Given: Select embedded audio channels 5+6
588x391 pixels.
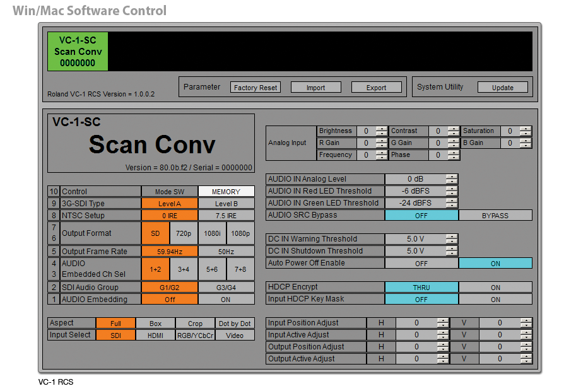Looking at the screenshot, I should click(212, 269).
